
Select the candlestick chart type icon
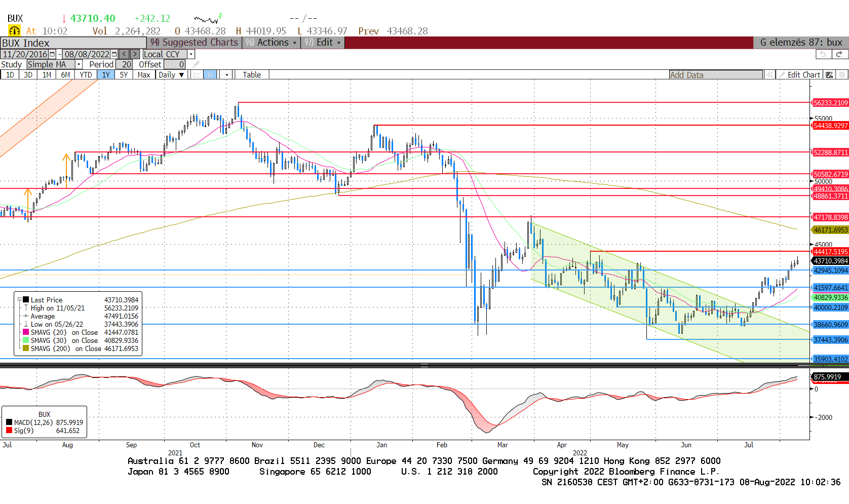[x=210, y=74]
